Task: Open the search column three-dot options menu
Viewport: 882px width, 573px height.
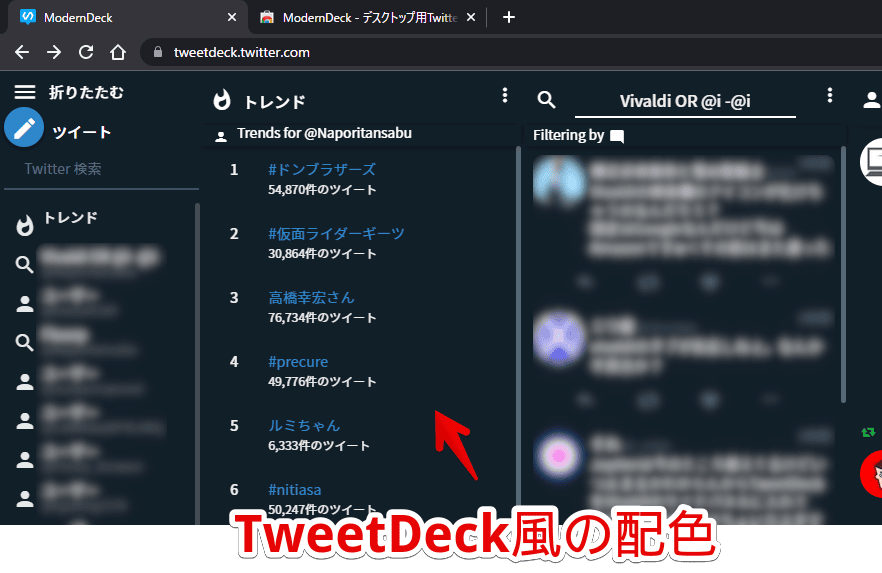Action: pyautogui.click(x=830, y=95)
